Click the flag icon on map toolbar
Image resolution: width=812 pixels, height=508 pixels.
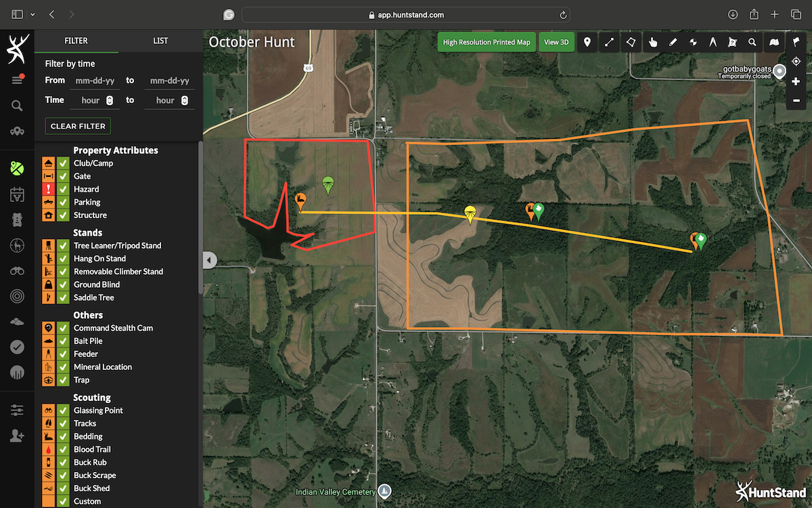pos(796,42)
